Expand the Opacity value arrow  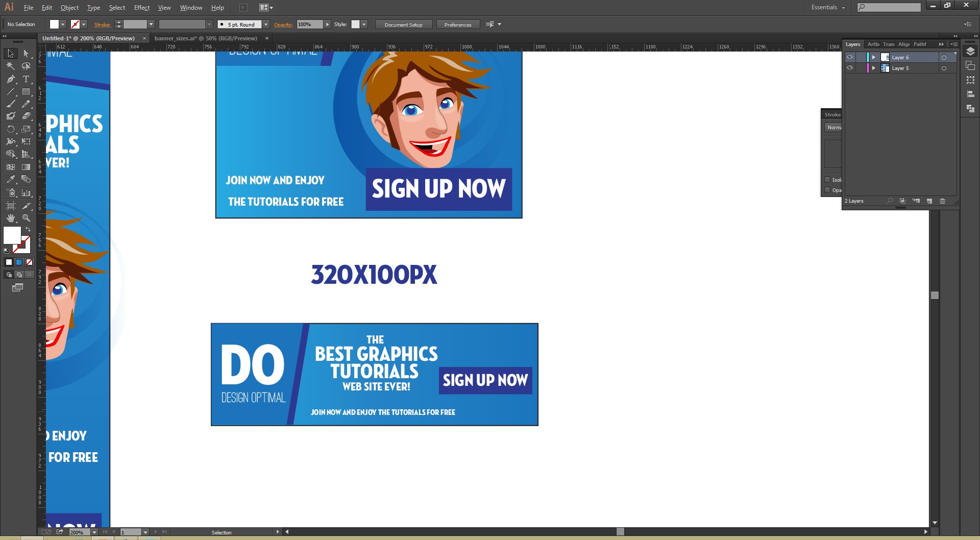[327, 24]
